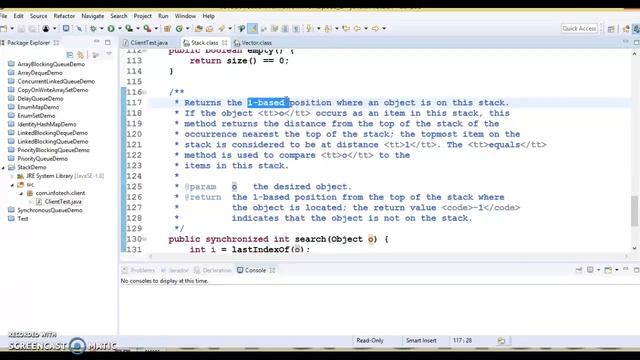This screenshot has width=640, height=360.
Task: Click the Last Edit Location icon
Action: [x=346, y=29]
